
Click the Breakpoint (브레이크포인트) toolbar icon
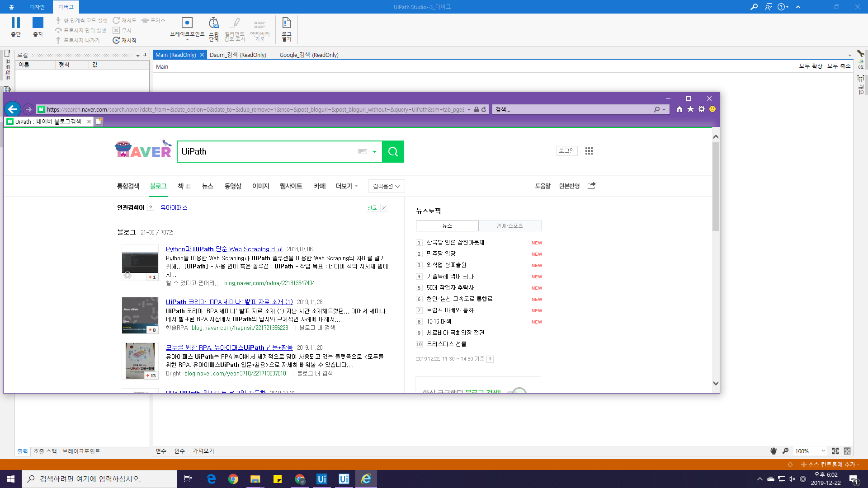pyautogui.click(x=187, y=23)
